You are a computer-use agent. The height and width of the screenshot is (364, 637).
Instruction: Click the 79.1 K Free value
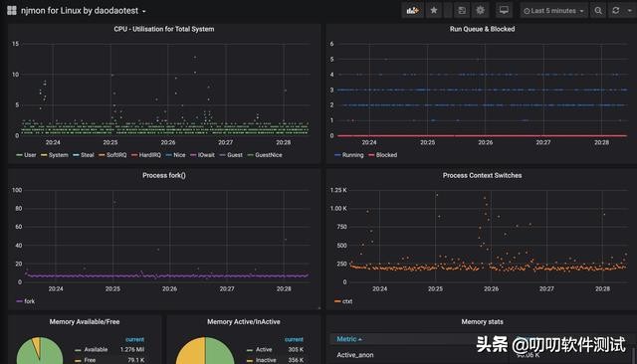point(136,360)
